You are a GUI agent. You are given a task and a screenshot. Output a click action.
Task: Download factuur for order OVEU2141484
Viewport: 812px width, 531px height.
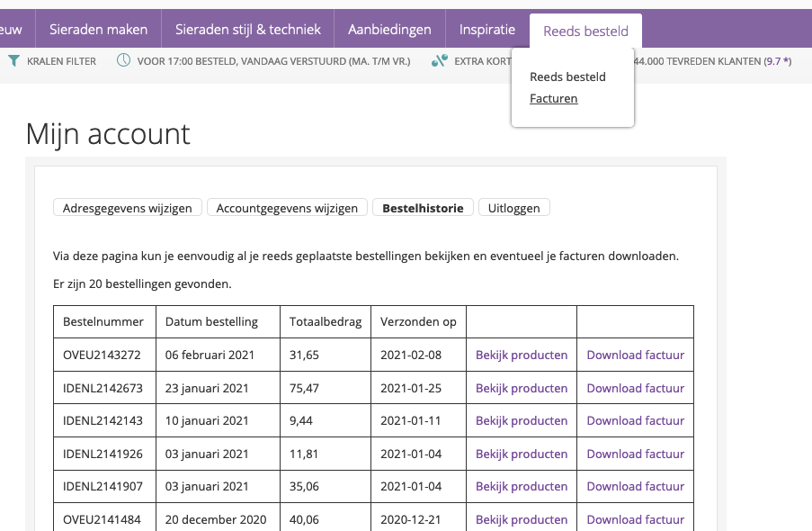pyautogui.click(x=635, y=518)
